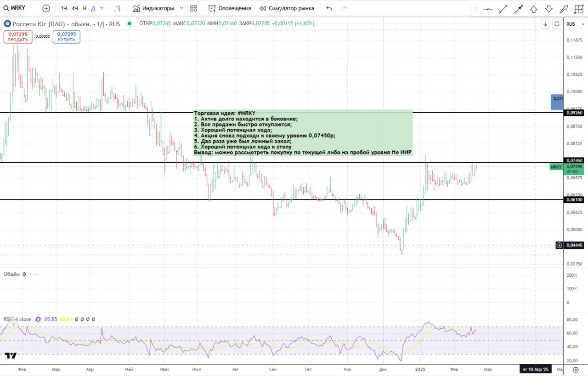
Task: Click the 0,07450 horizontal line price label
Action: click(x=574, y=160)
